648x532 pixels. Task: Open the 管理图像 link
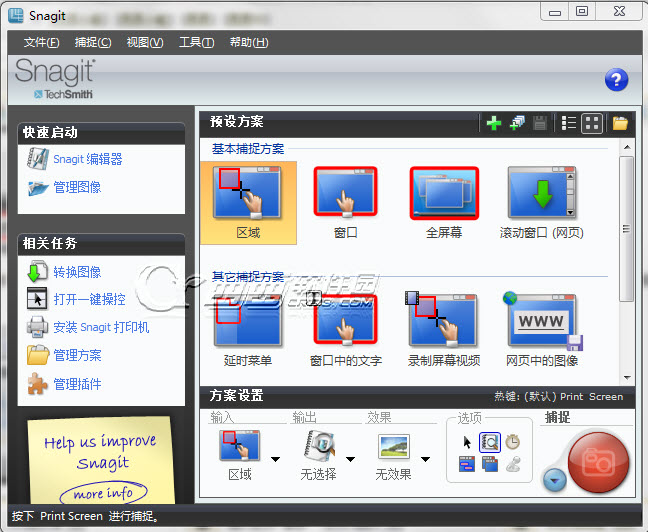click(77, 188)
